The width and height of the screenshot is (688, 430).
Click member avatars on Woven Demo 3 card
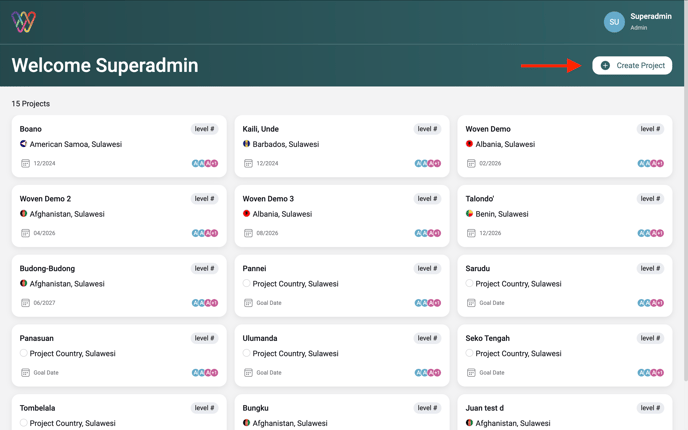[x=428, y=233]
